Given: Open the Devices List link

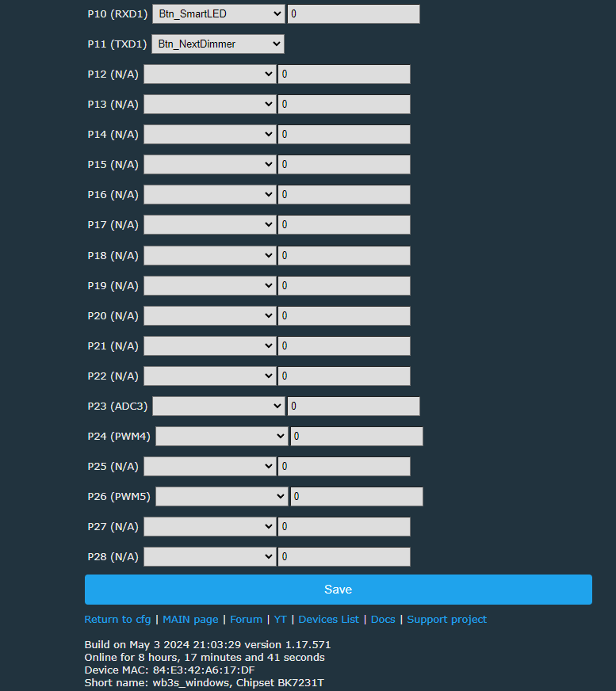Looking at the screenshot, I should click(x=328, y=620).
